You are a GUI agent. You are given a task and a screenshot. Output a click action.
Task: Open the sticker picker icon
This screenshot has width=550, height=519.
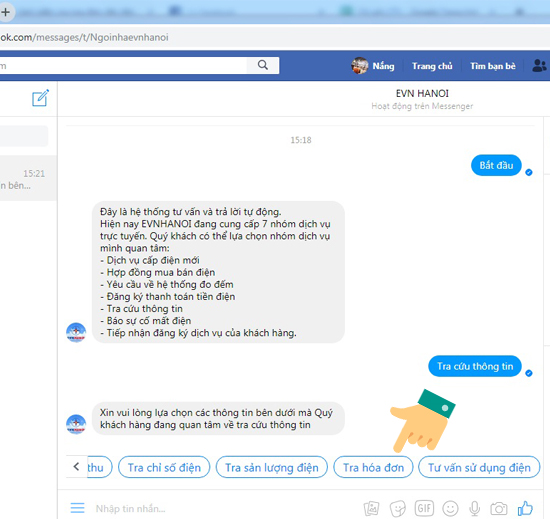point(398,508)
